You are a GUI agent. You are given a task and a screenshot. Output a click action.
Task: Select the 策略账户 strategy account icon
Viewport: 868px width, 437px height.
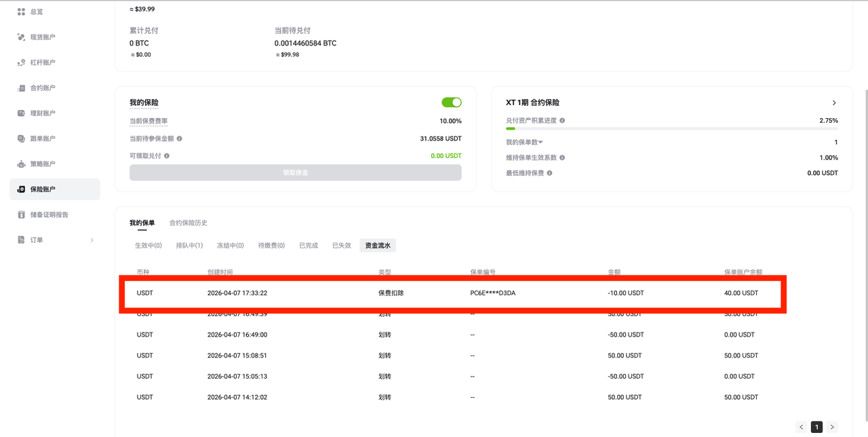(21, 164)
